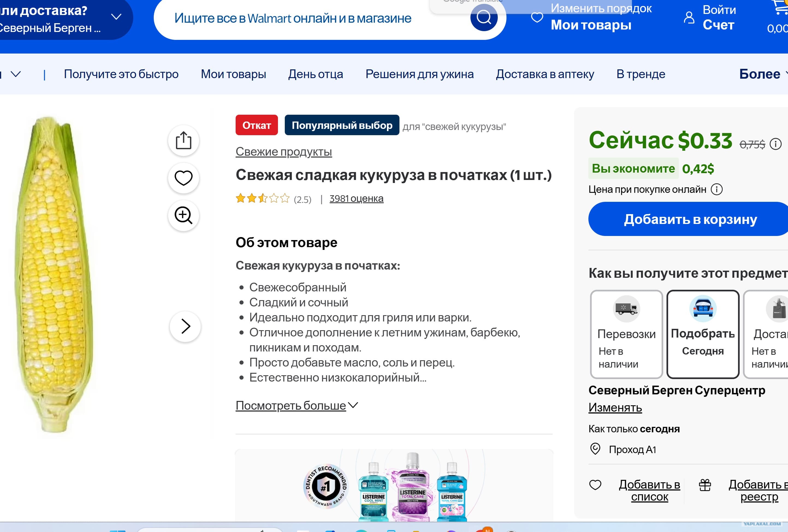Click the Проход А1 aisle text
Image resolution: width=788 pixels, height=532 pixels.
point(632,449)
